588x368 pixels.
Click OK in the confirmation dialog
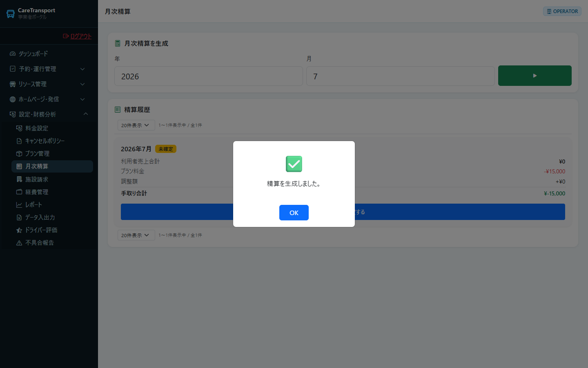click(x=294, y=213)
